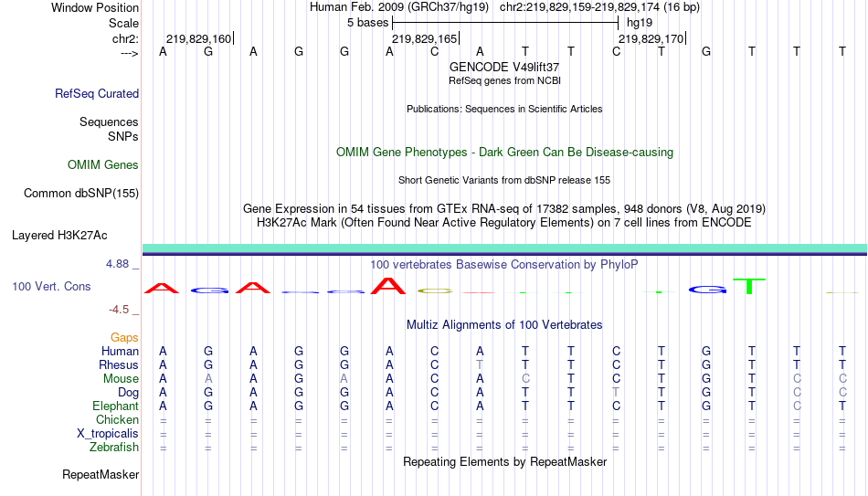The image size is (868, 496).
Task: Open the OMIM Genes track label
Action: pos(103,165)
